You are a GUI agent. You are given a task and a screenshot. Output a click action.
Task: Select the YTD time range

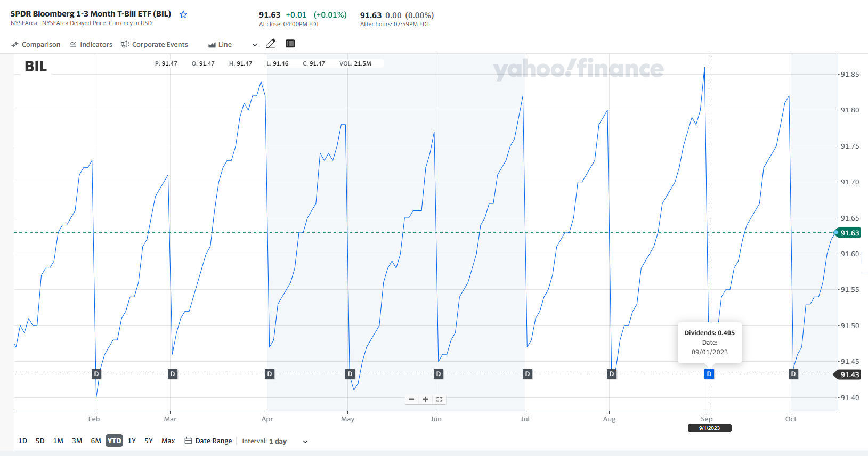(x=114, y=441)
